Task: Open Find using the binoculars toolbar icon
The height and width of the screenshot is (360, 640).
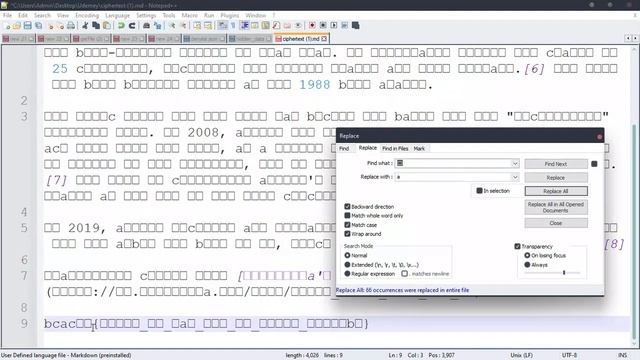Action: [x=147, y=25]
